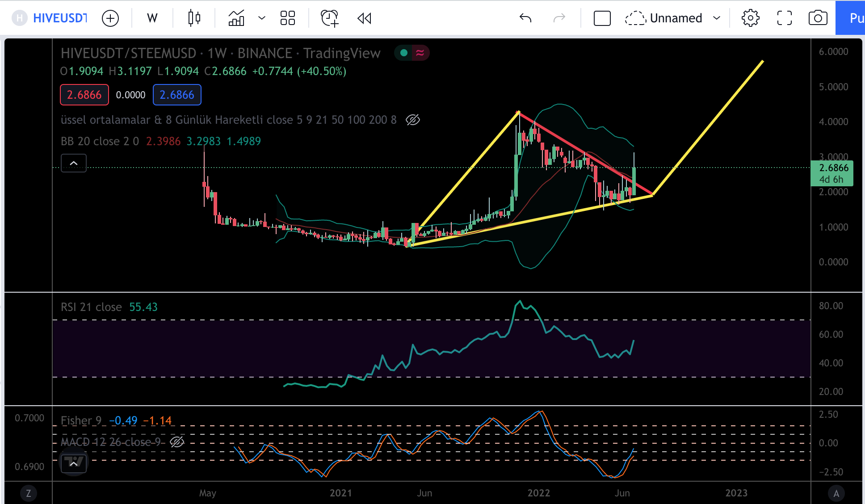Start bar replay mode

(x=365, y=18)
